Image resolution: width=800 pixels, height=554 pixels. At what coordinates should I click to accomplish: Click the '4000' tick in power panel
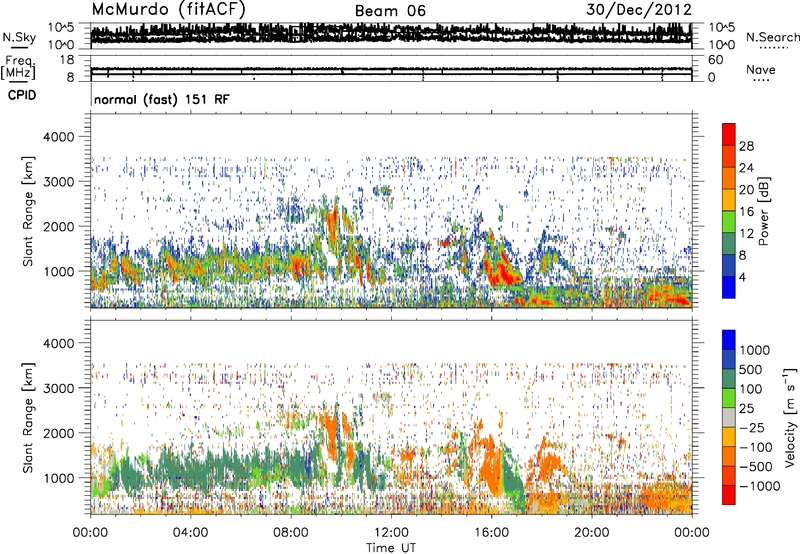point(59,137)
